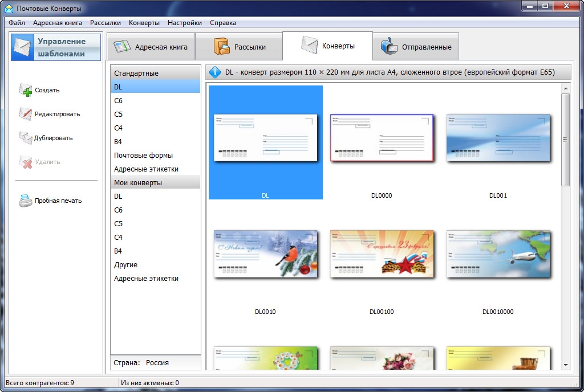Select the airplane envelope thumbnail DL0010000
584x392 pixels.
(x=498, y=254)
